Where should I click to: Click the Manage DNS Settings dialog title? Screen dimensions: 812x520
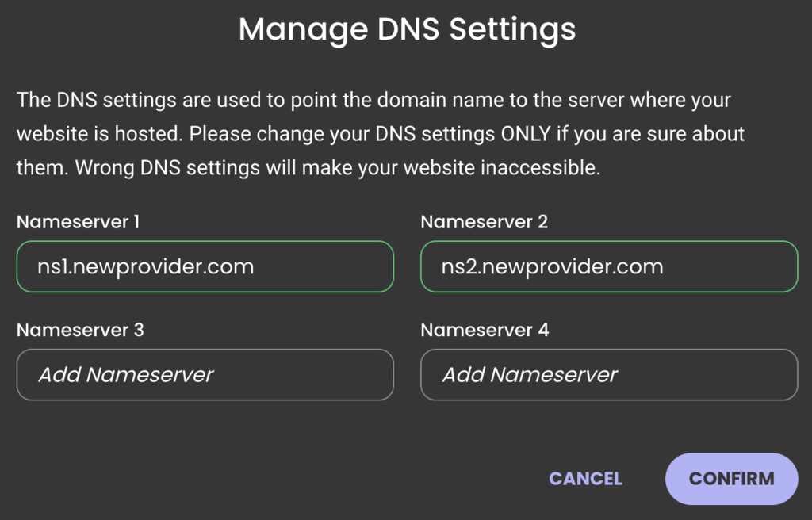tap(406, 29)
